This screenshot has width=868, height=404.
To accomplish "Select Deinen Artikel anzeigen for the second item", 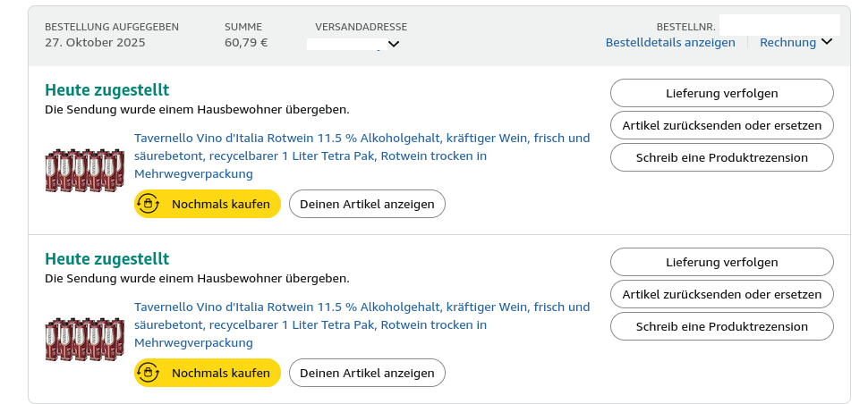I will coord(367,373).
